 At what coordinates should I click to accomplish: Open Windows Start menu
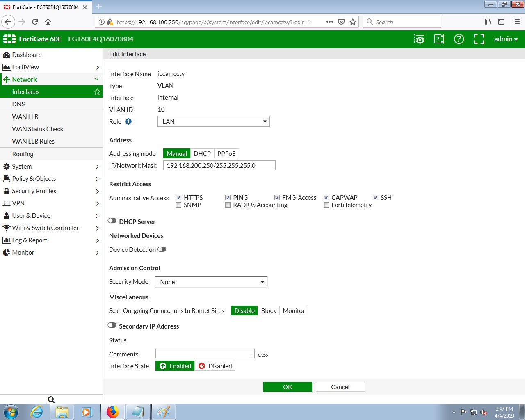(11, 412)
